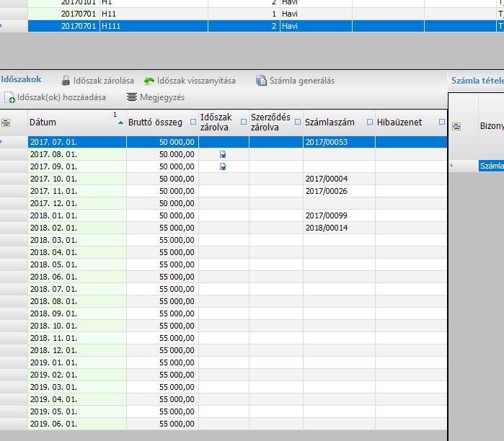Click invoice number 2018/00014
The height and width of the screenshot is (441, 504).
[x=326, y=228]
